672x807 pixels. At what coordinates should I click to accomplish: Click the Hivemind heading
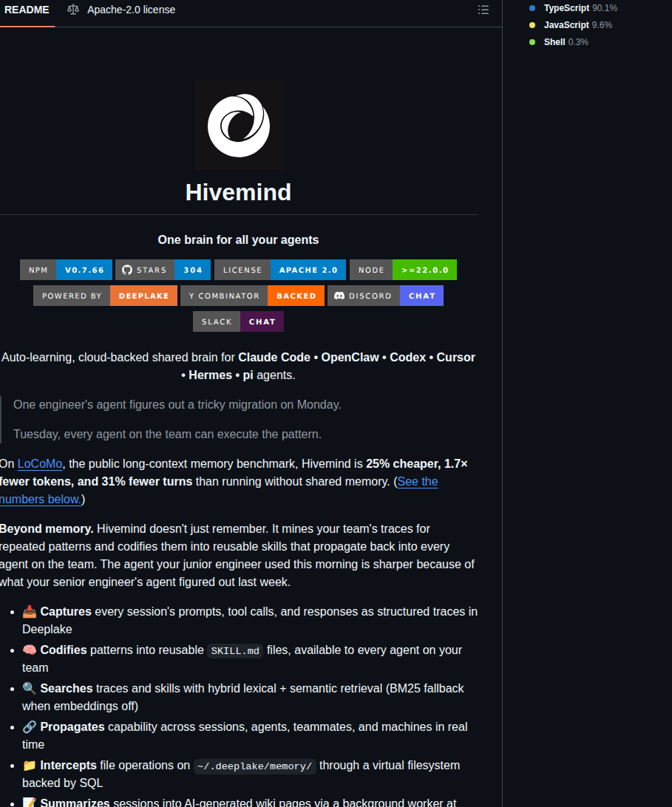pos(239,192)
